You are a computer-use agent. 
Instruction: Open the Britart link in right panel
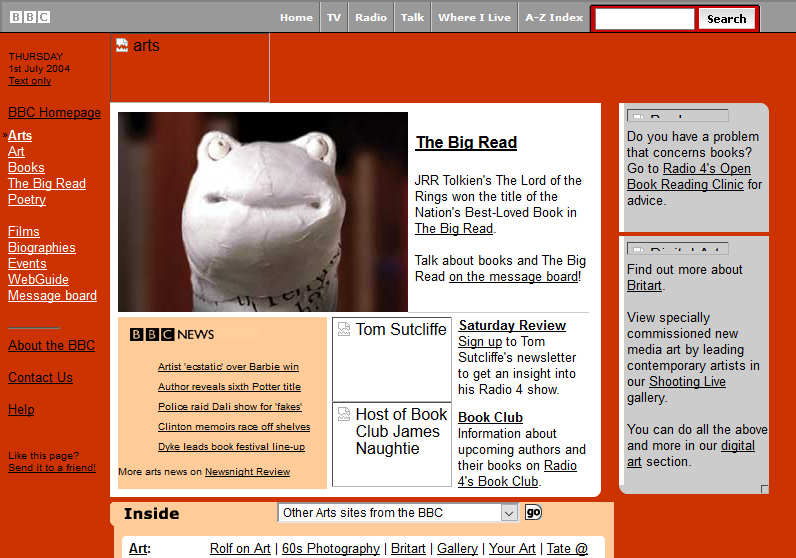[645, 285]
